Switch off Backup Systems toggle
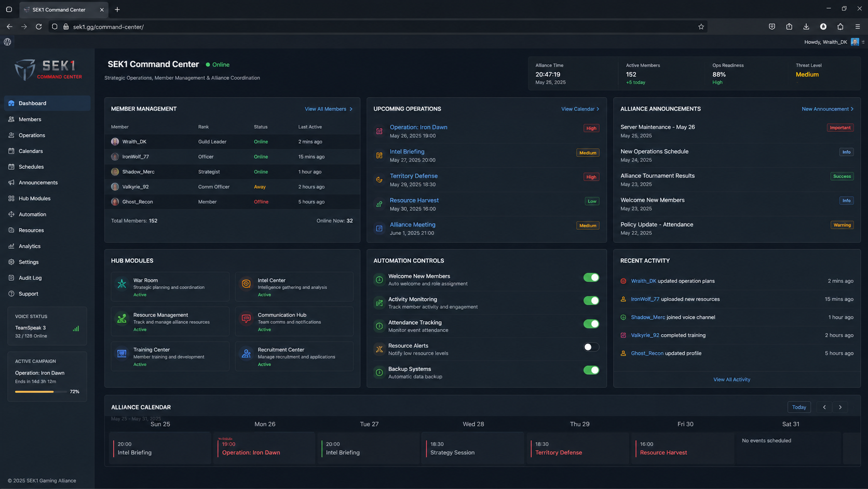 coord(591,370)
